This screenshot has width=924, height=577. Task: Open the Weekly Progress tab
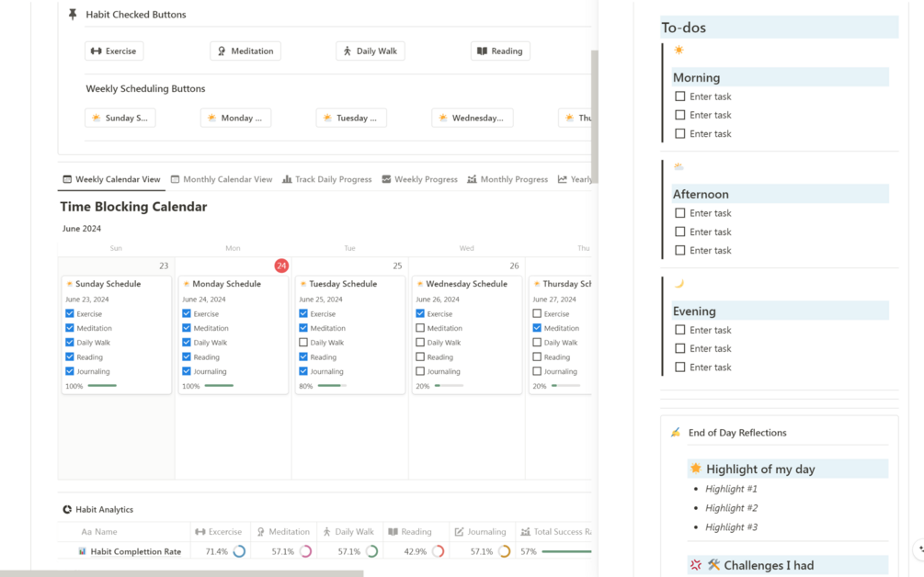coord(419,179)
